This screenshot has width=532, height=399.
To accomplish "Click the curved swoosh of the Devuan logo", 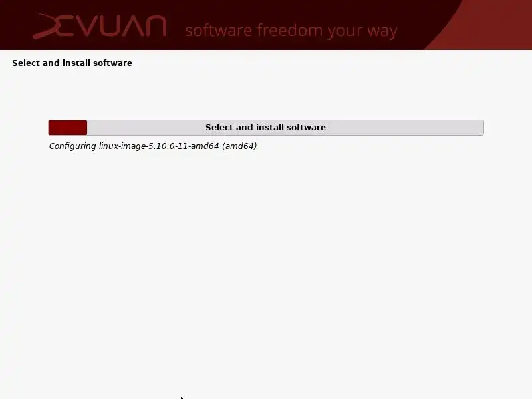I will (x=51, y=26).
